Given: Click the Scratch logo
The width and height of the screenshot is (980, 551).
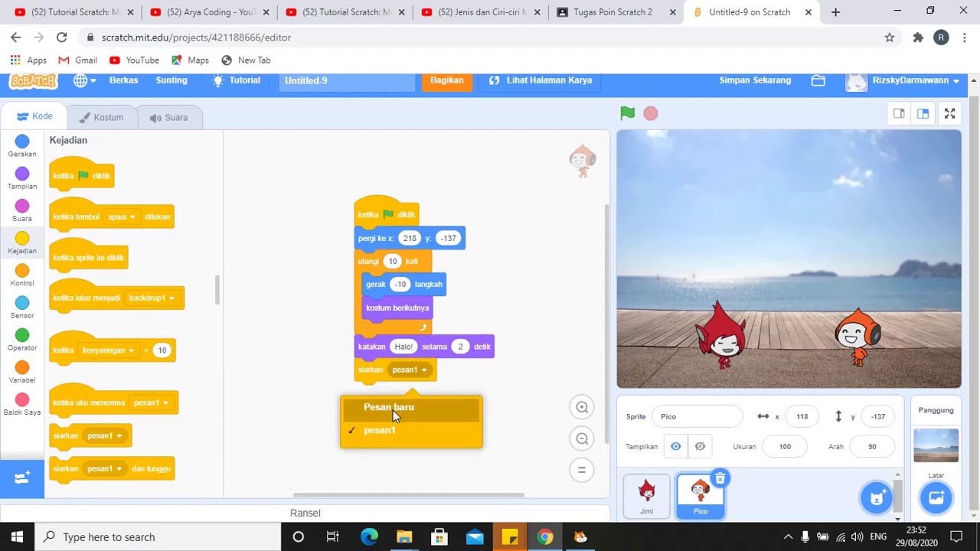Looking at the screenshot, I should [x=34, y=80].
